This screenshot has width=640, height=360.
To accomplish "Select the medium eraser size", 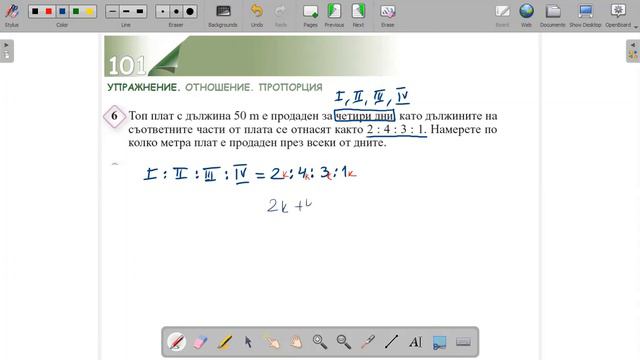I will pos(176,11).
